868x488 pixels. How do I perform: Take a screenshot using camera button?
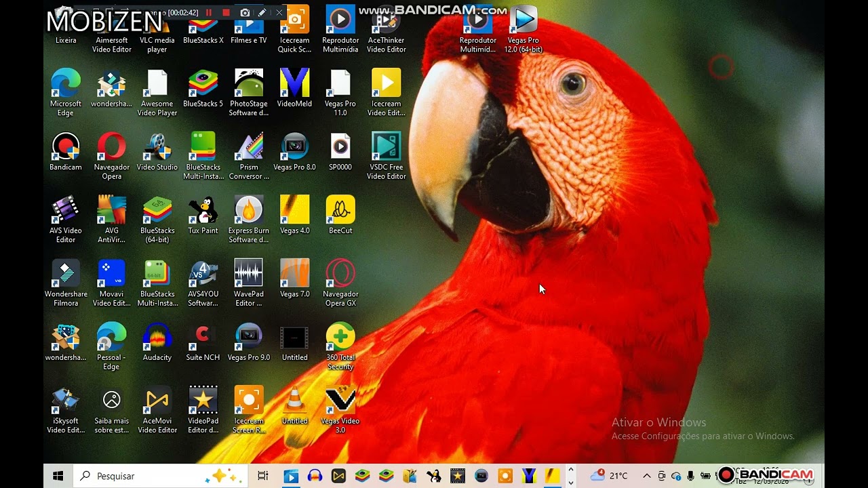[x=245, y=13]
